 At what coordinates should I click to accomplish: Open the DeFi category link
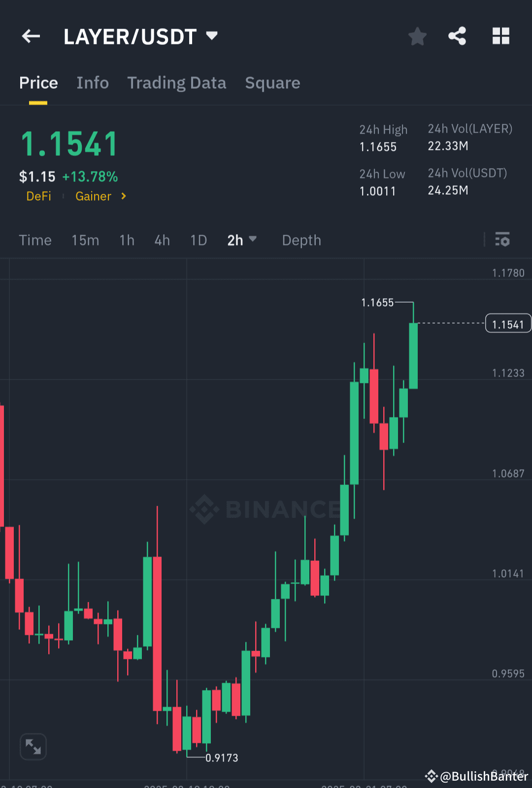point(39,196)
